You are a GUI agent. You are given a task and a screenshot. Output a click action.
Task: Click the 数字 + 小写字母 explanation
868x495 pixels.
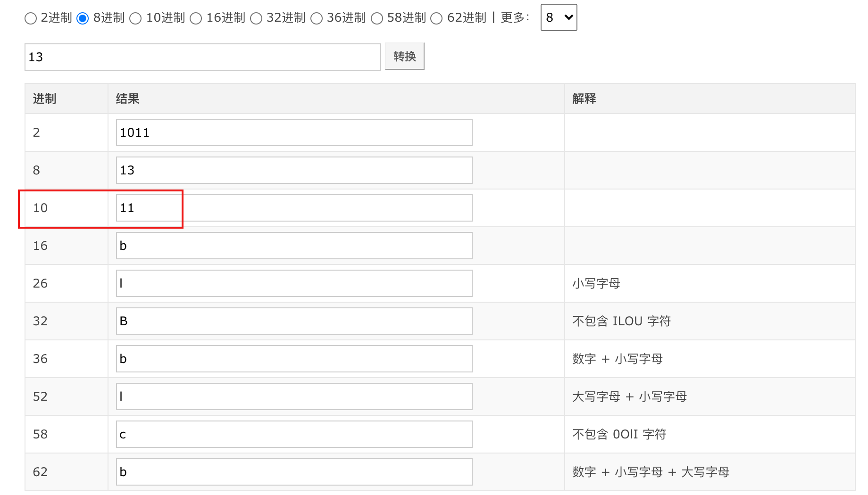point(618,359)
